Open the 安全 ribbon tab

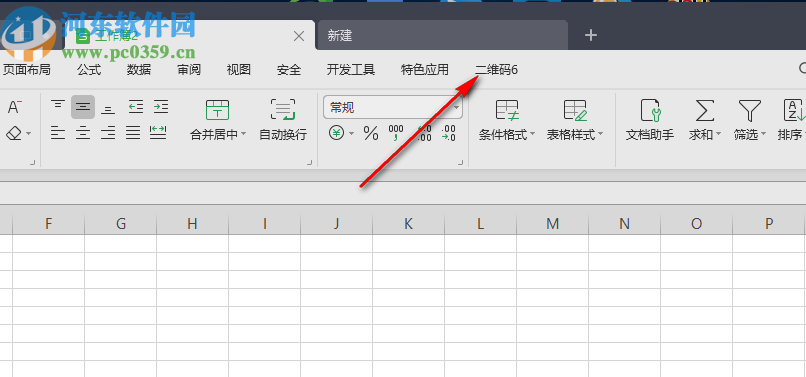[x=288, y=70]
